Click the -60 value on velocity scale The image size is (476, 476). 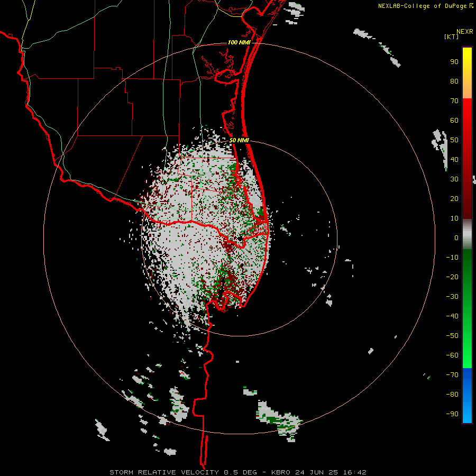coord(452,355)
